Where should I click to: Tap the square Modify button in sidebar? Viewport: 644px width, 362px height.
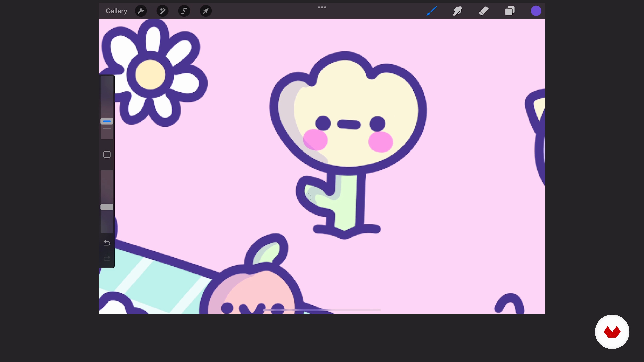pos(107,155)
